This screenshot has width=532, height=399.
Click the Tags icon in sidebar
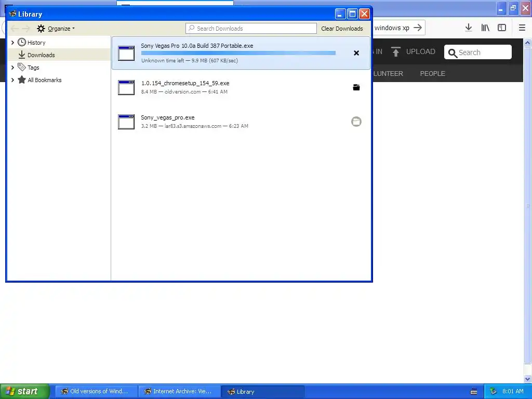coord(22,67)
